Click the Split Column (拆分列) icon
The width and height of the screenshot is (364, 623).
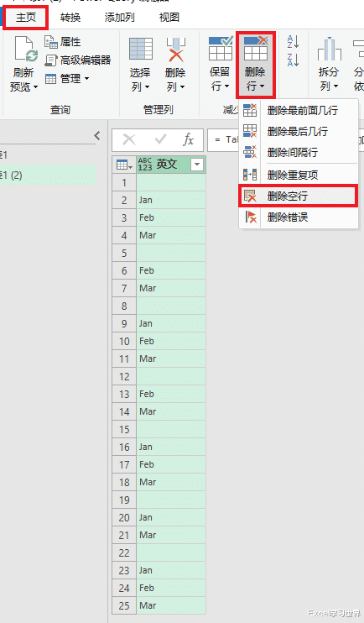[329, 49]
